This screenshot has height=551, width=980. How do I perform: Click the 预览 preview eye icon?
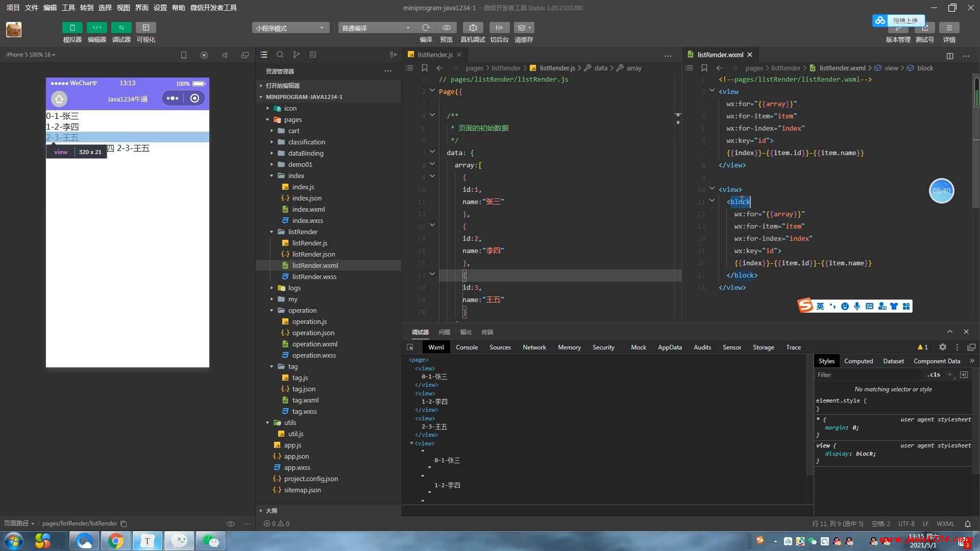pyautogui.click(x=447, y=28)
